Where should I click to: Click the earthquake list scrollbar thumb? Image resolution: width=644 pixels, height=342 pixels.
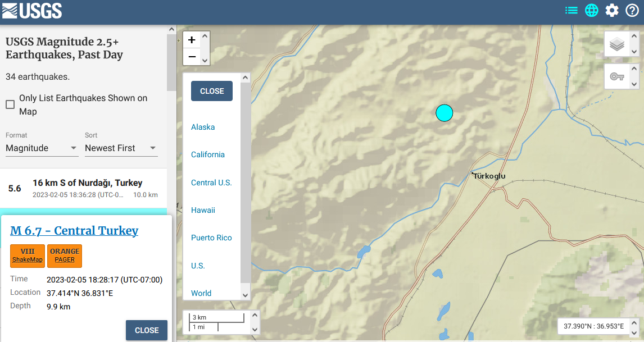(x=171, y=62)
